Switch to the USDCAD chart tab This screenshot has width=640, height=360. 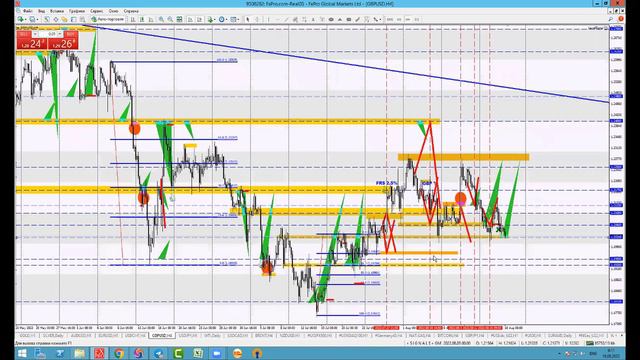238,336
